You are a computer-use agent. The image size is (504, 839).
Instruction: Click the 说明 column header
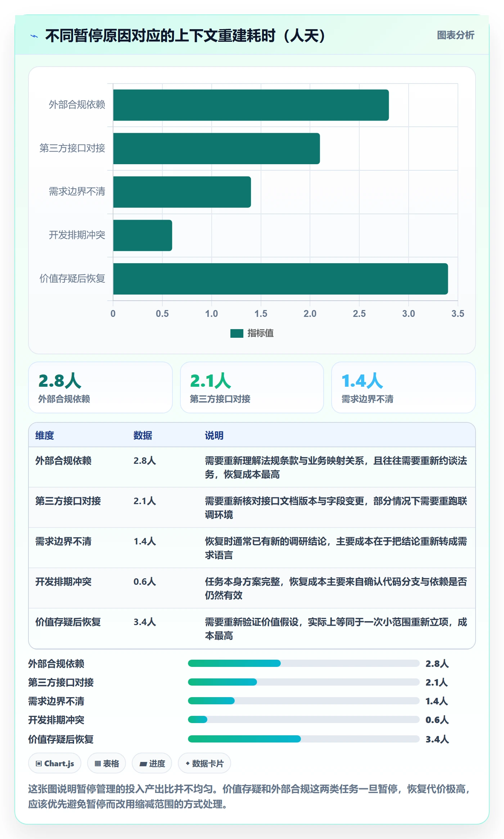coord(214,435)
